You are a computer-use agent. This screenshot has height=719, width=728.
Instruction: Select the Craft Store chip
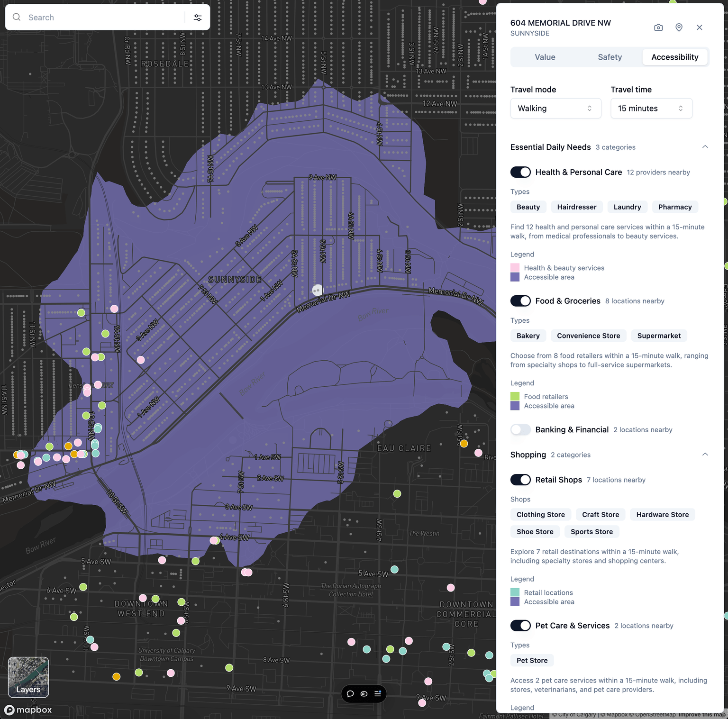coord(601,515)
